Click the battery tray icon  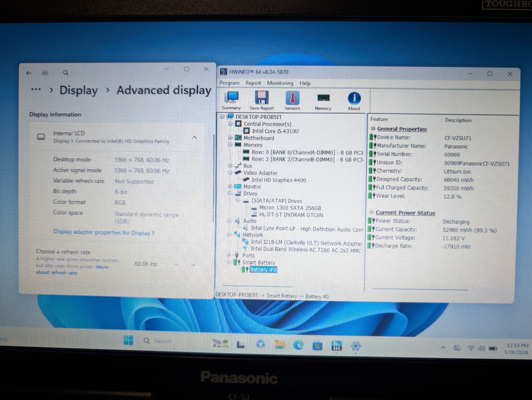click(x=493, y=349)
